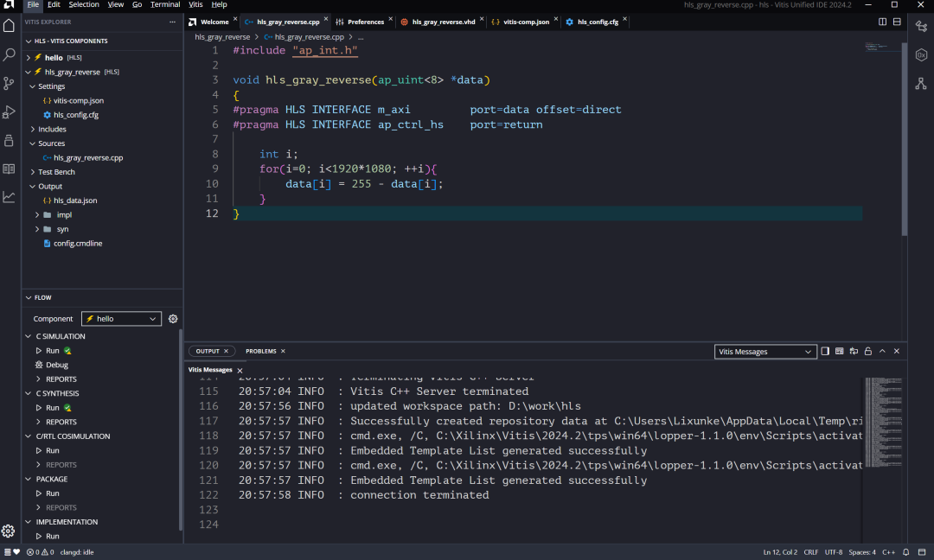
Task: Run C/RTL Cosimulation
Action: click(x=53, y=450)
